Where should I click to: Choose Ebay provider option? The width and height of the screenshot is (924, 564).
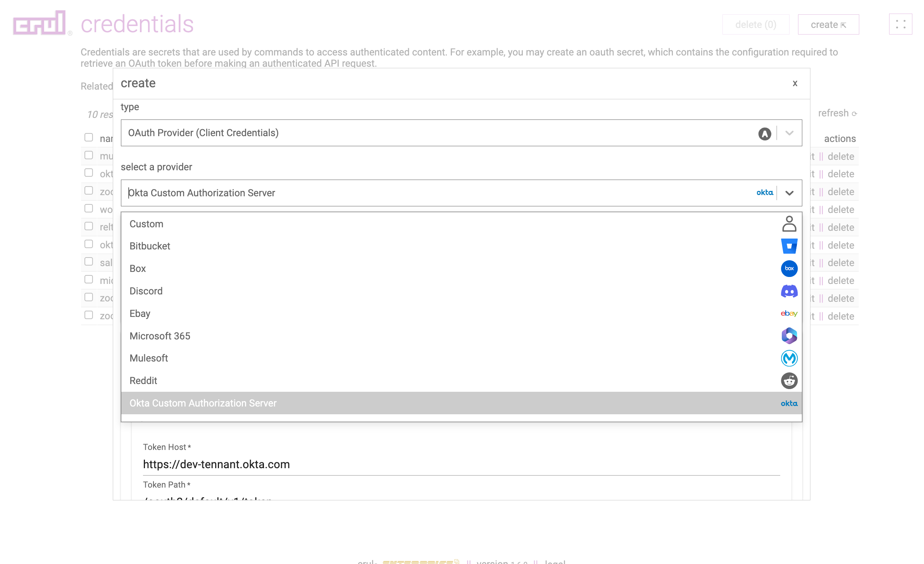point(461,313)
